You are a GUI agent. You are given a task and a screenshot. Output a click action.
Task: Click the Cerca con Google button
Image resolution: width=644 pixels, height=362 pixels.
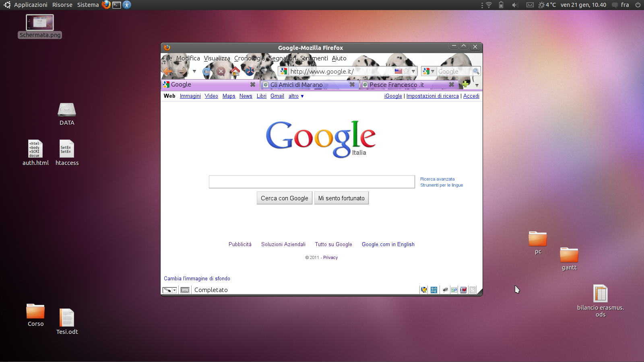pos(285,198)
